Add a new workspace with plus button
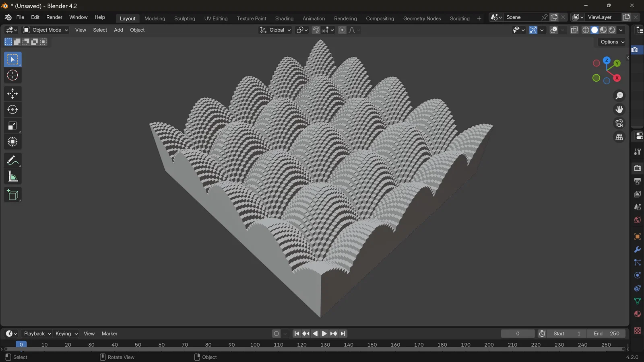The height and width of the screenshot is (362, 644). [x=479, y=19]
